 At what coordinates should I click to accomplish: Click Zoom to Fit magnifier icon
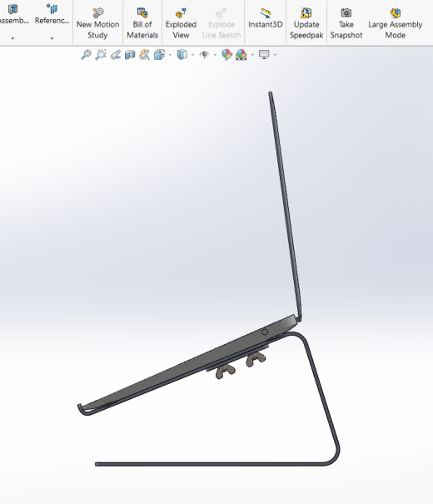click(x=86, y=55)
